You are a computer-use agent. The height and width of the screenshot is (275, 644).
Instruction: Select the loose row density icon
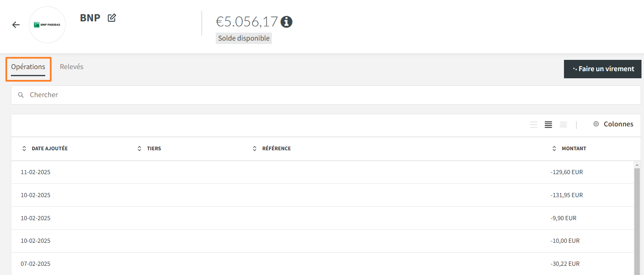[534, 125]
